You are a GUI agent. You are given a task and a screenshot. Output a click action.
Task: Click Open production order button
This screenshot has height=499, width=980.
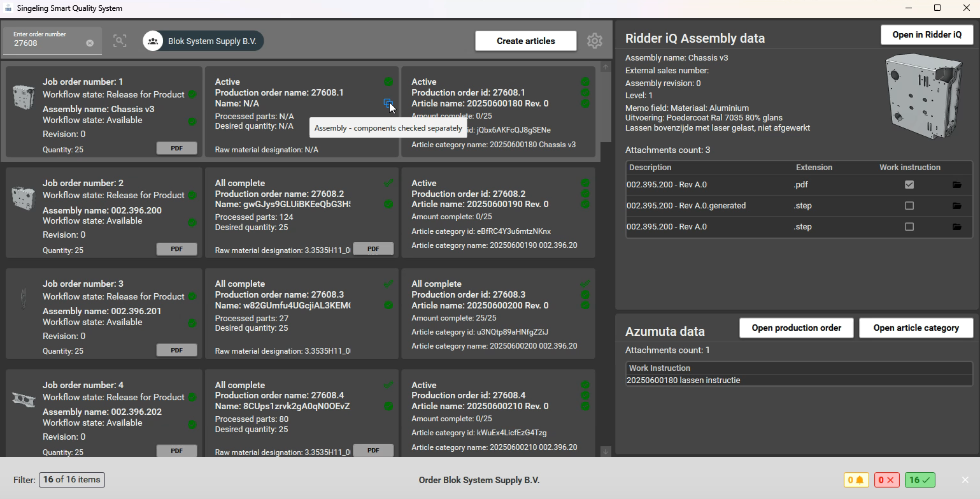(797, 328)
